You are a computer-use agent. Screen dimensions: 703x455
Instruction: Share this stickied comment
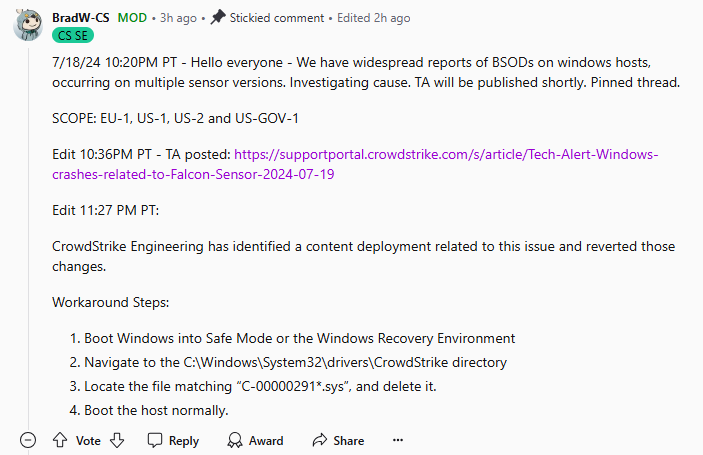tap(338, 440)
